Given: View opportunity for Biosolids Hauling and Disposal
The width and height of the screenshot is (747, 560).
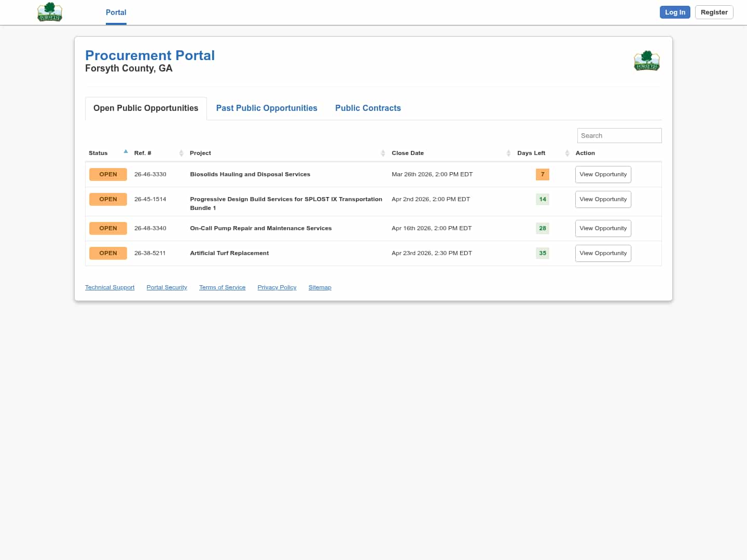Looking at the screenshot, I should (603, 174).
